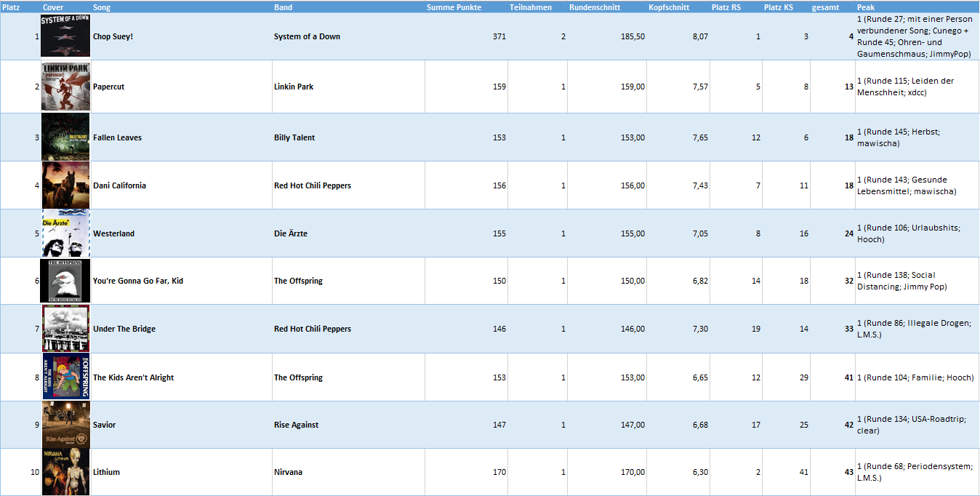Image resolution: width=980 pixels, height=496 pixels.
Task: Select the 371 points cell
Action: click(x=466, y=36)
